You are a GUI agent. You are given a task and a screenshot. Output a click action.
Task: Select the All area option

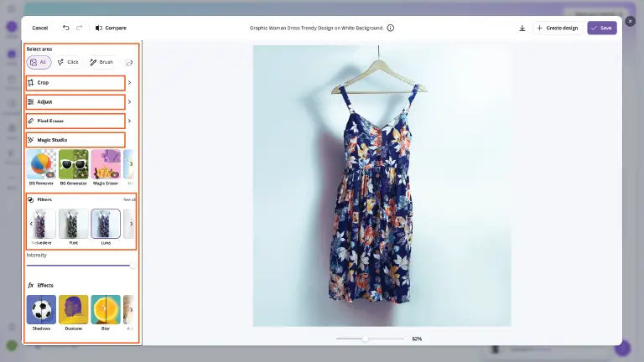39,62
